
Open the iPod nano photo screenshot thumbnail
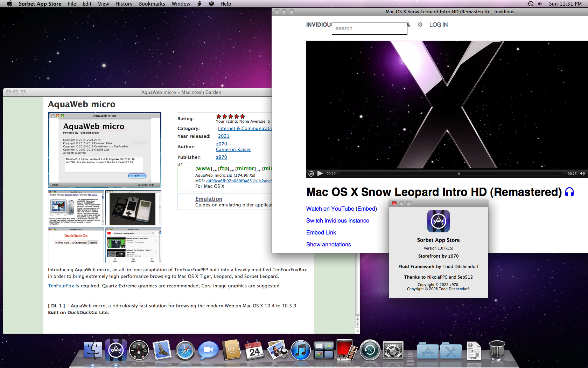coord(133,208)
